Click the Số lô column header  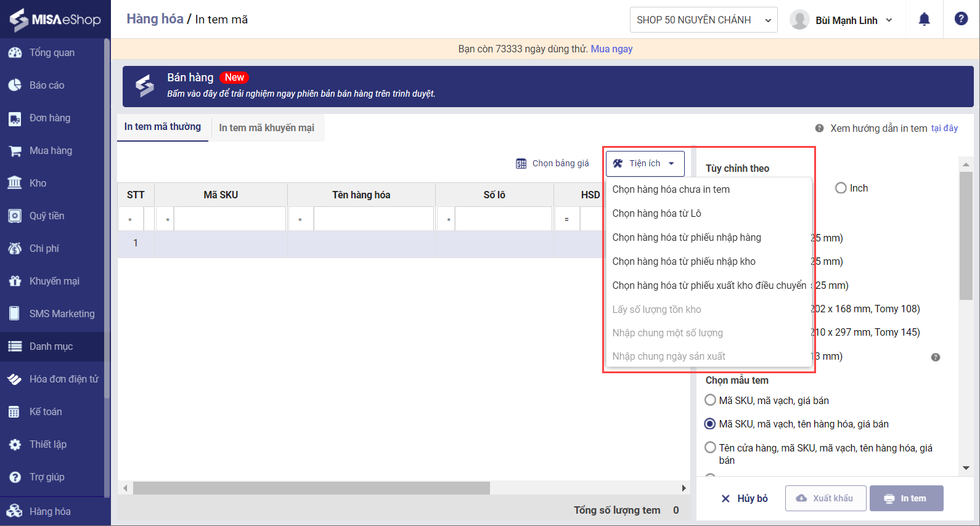point(494,195)
